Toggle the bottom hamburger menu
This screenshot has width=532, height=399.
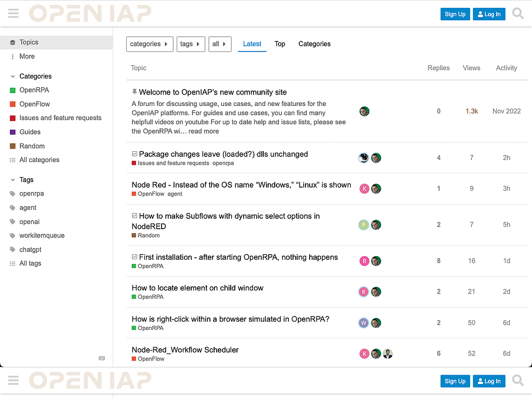(x=13, y=380)
